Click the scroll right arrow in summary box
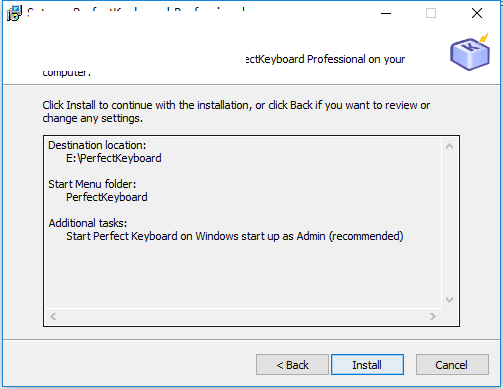Viewport: 503px width, 389px height. (433, 316)
